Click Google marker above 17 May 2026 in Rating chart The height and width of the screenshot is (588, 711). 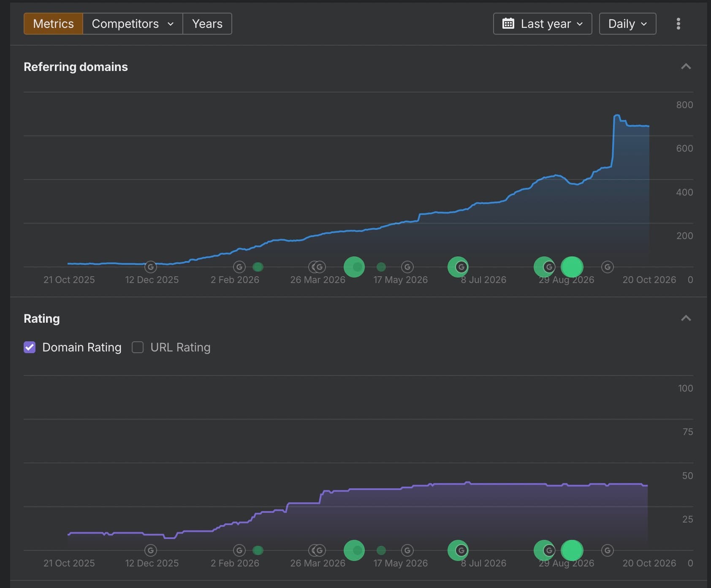point(407,550)
